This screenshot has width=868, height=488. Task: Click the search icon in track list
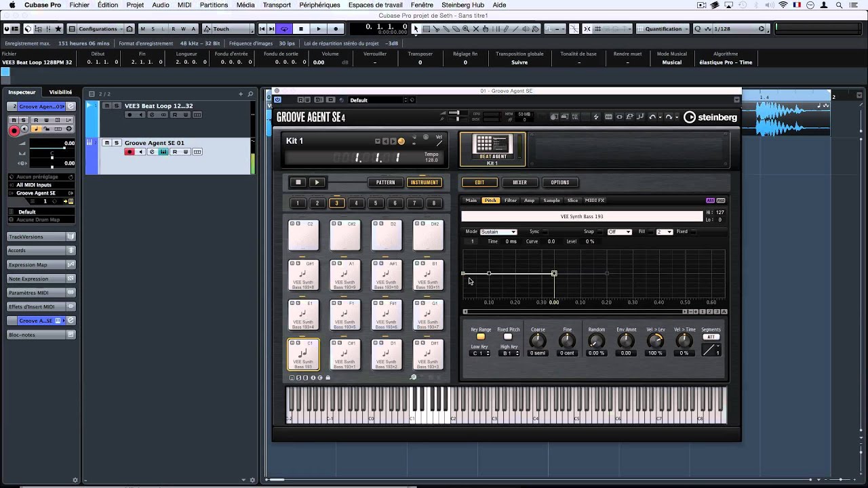click(250, 94)
